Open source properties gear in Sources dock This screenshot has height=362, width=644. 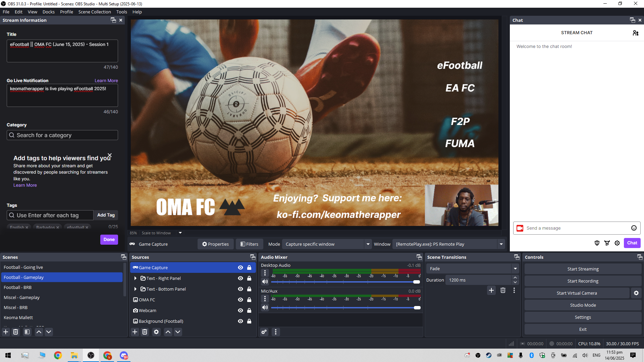[156, 332]
